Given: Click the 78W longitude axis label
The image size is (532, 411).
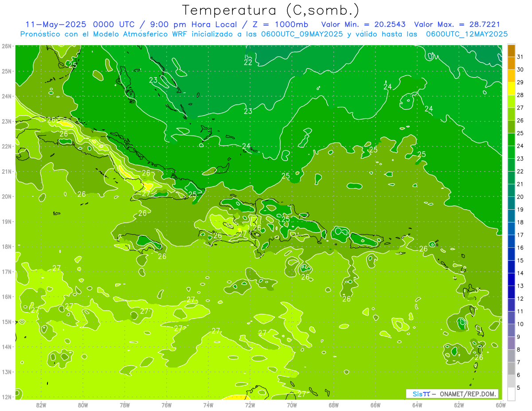Looking at the screenshot, I should pos(125,405).
